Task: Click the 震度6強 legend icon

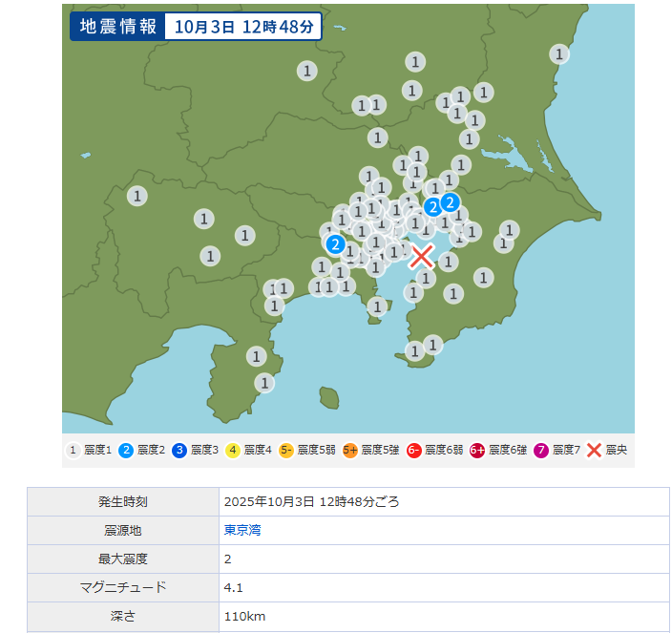Action: tap(477, 450)
